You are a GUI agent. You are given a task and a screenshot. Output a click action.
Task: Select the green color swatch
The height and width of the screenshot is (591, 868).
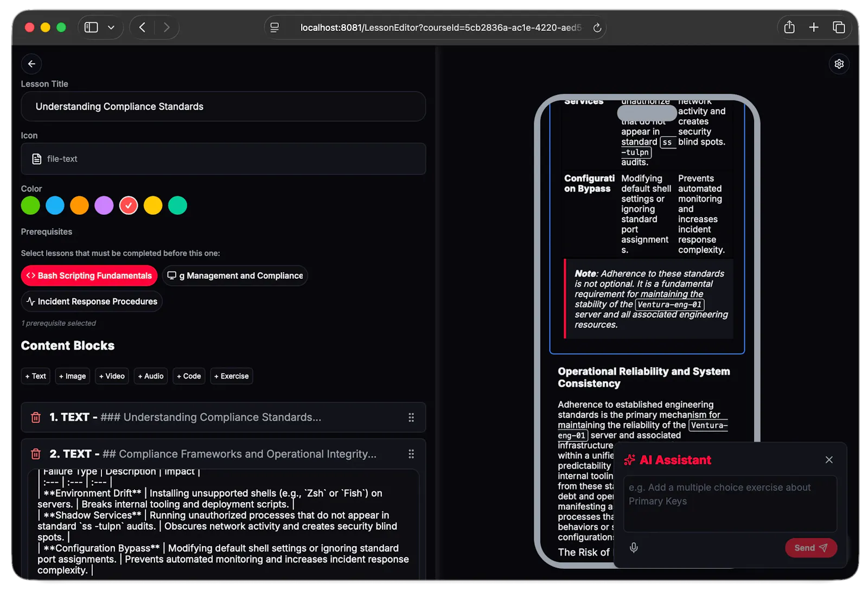tap(30, 205)
